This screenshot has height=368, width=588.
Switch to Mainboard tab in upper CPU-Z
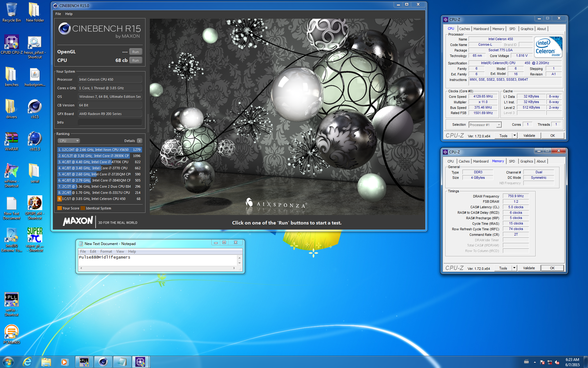pyautogui.click(x=481, y=29)
